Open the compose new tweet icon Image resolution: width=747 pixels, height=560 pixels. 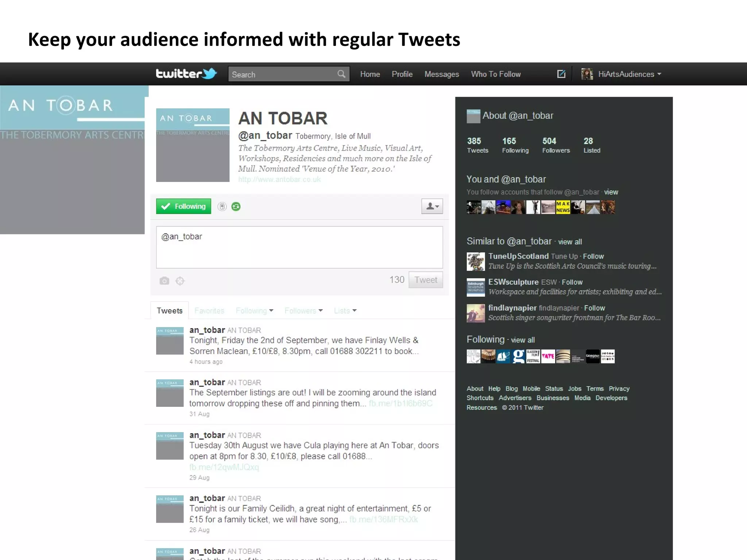click(561, 74)
